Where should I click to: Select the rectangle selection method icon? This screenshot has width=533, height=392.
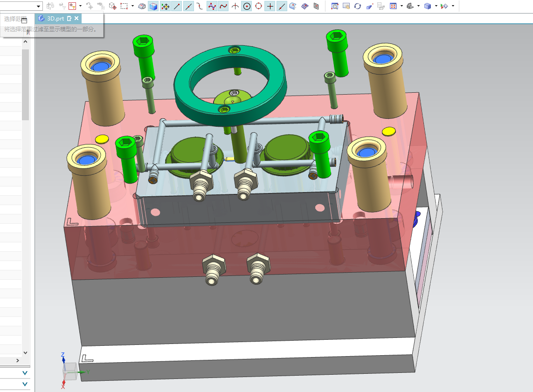tap(124, 6)
